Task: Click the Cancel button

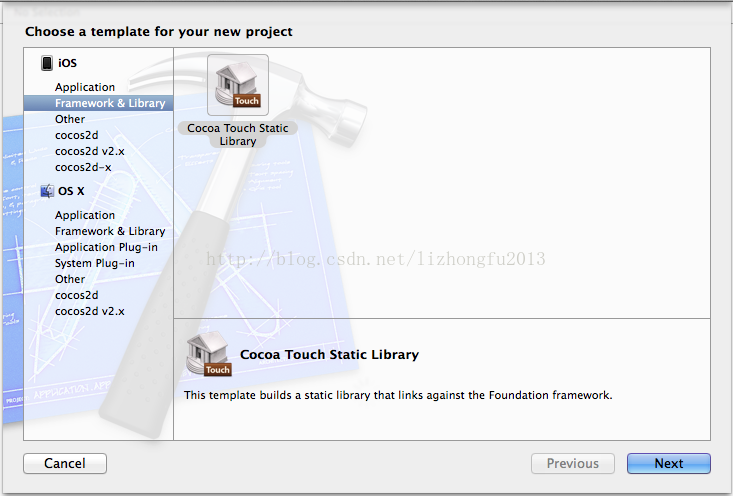Action: tap(65, 463)
